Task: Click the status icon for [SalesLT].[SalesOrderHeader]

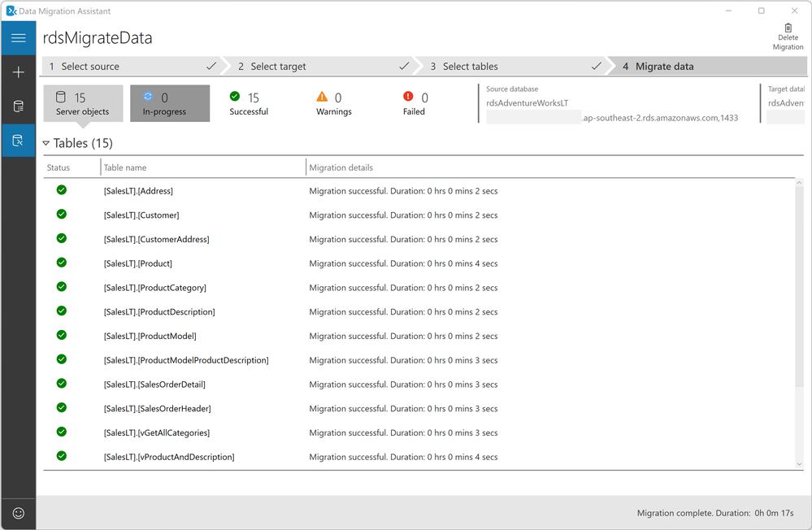Action: point(62,408)
